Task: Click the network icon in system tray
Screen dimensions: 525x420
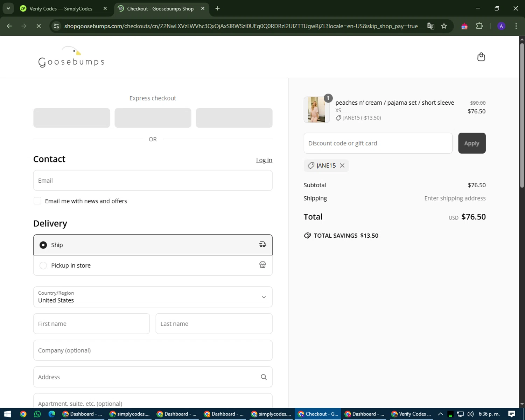Action: coord(460,414)
